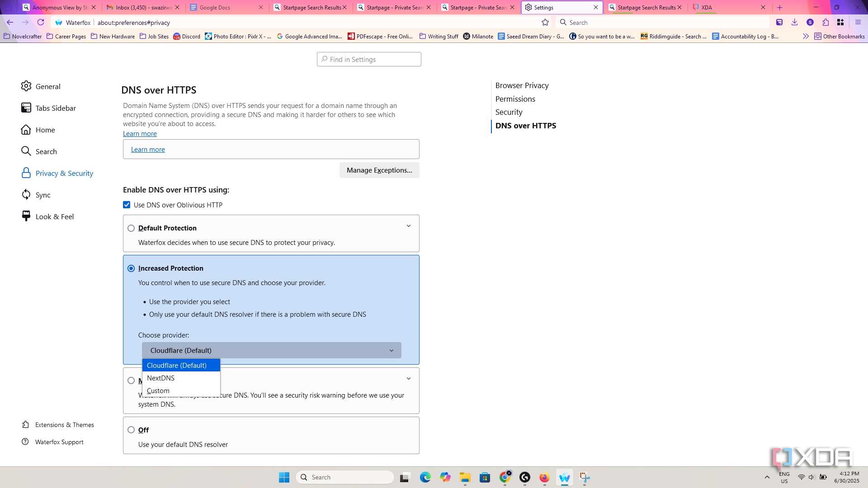Click the Wi-Fi system tray icon
The image size is (868, 488).
click(801, 477)
